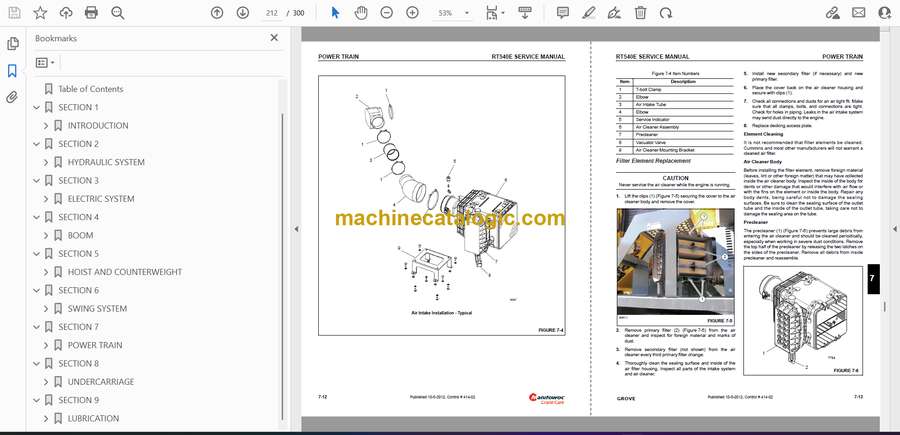Collapse the left navigation pane arrow
The height and width of the screenshot is (435, 900).
296,229
